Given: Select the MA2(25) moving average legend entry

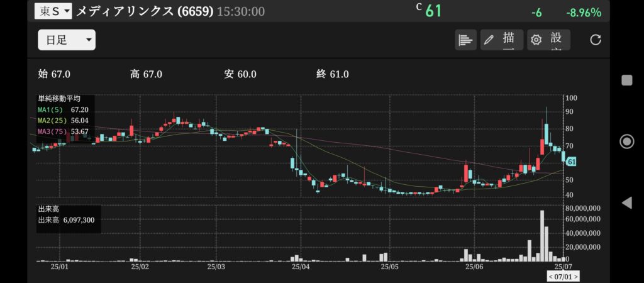Looking at the screenshot, I should point(63,120).
